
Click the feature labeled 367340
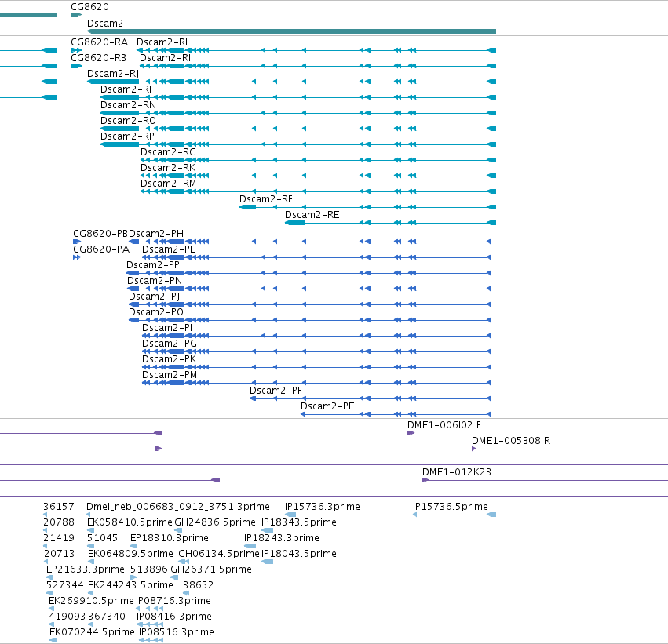[107, 617]
